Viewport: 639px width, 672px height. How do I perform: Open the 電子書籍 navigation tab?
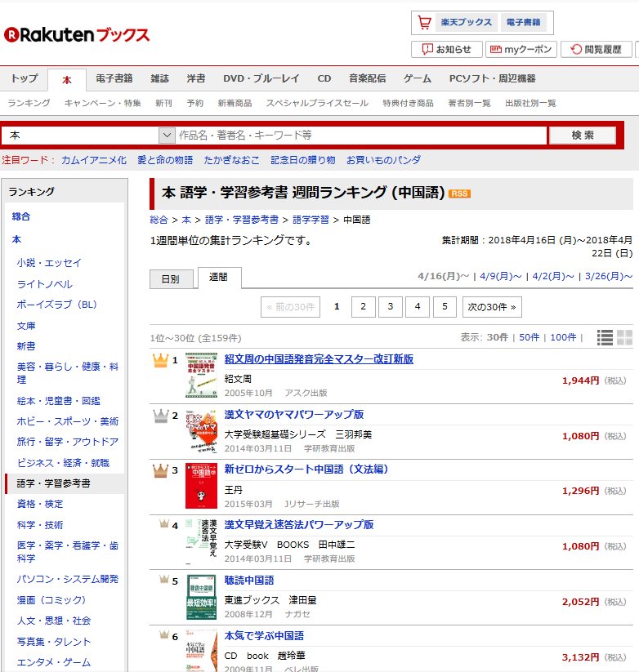point(114,78)
